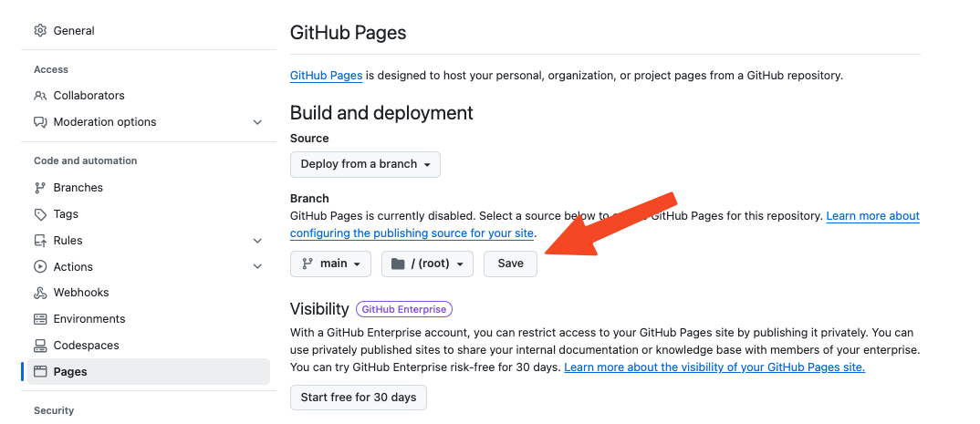Open the GitHub Pages documentation link
Viewport: 980px width, 424px height.
coord(326,76)
